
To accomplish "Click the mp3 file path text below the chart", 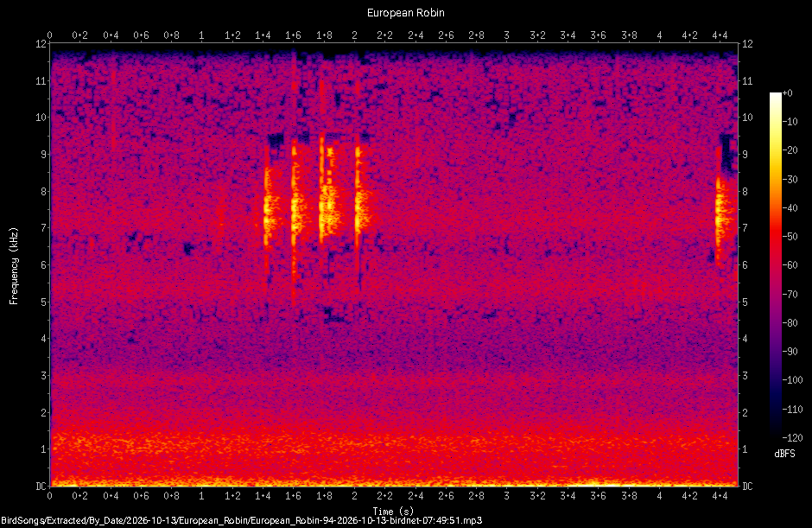I will 241,521.
